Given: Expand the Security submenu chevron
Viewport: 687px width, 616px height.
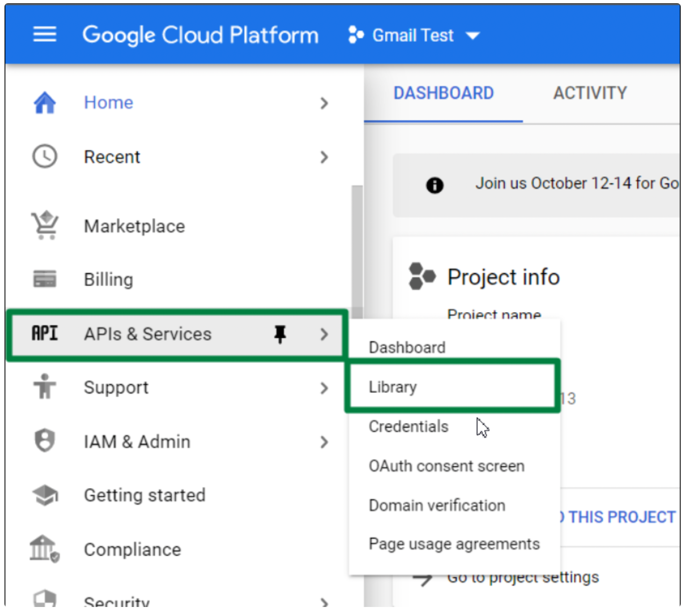Looking at the screenshot, I should click(x=324, y=602).
